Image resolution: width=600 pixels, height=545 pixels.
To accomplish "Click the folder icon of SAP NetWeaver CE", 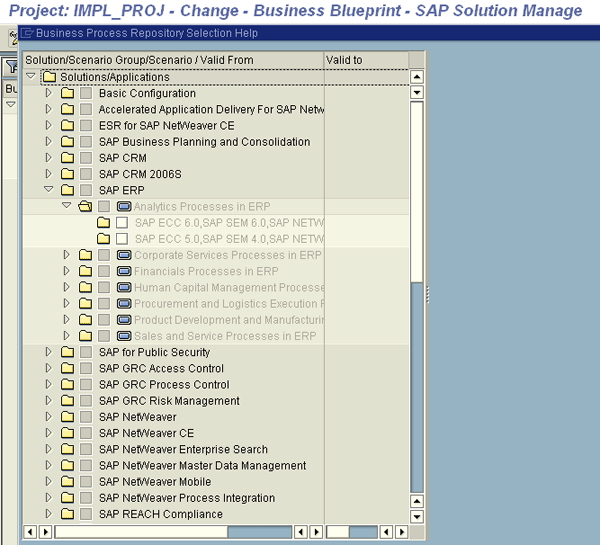I will 67,432.
